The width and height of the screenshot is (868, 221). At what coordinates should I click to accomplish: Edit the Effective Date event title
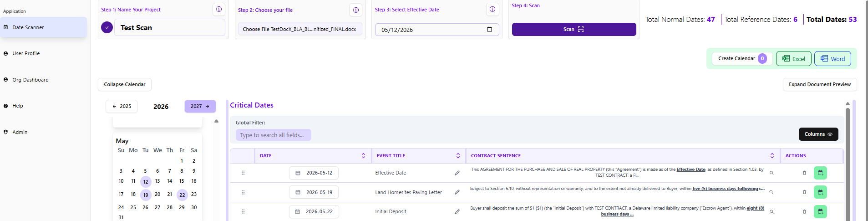click(x=457, y=173)
